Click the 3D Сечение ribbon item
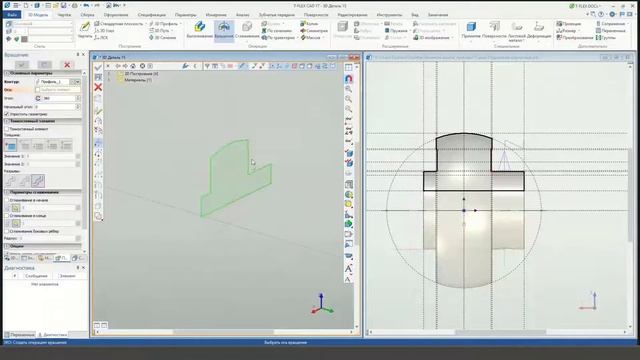Viewport: 640px width, 360px height. tap(162, 38)
